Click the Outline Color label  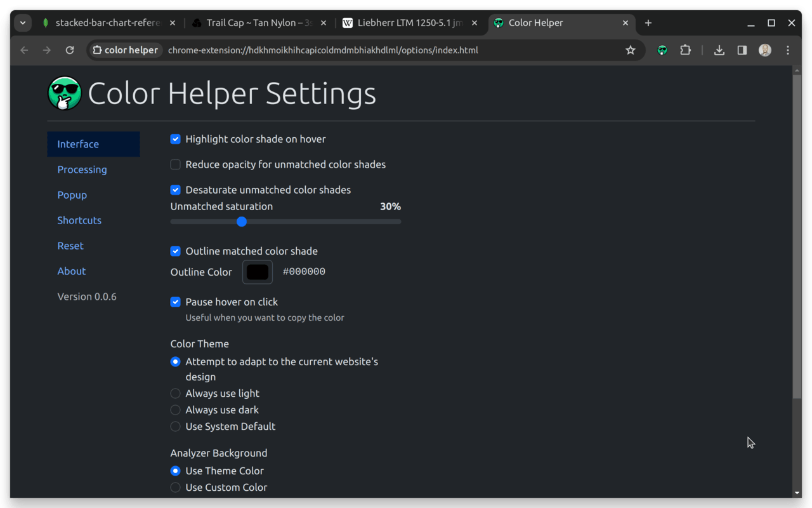point(201,272)
